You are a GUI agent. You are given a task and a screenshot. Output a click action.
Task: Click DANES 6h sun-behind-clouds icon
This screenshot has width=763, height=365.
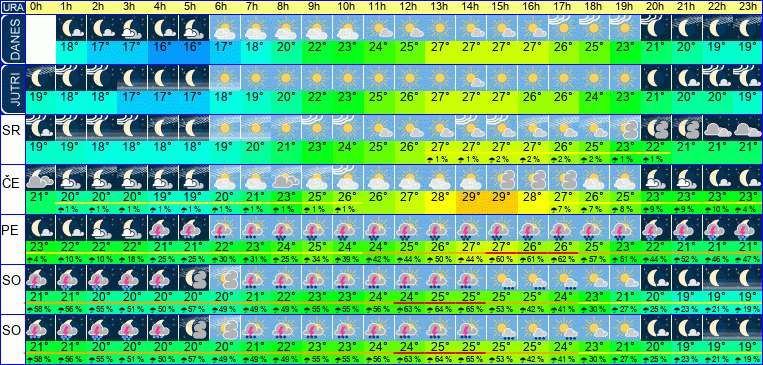click(x=225, y=28)
